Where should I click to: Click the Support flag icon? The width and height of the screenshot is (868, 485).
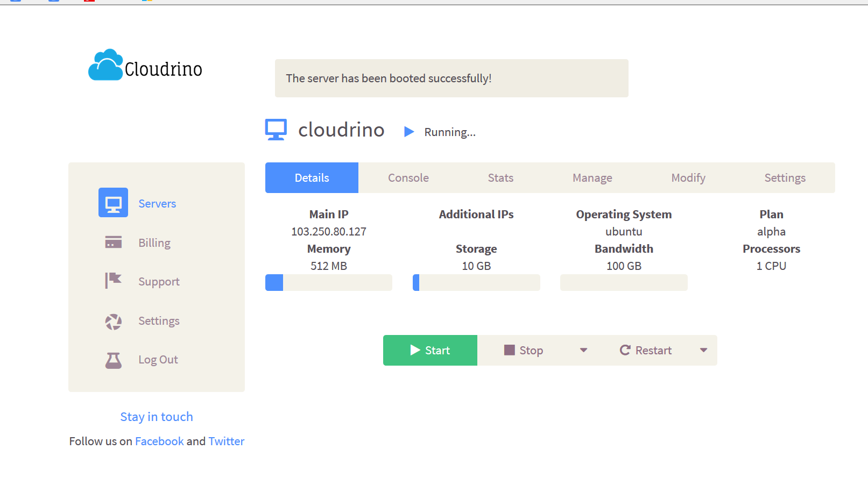pyautogui.click(x=113, y=281)
